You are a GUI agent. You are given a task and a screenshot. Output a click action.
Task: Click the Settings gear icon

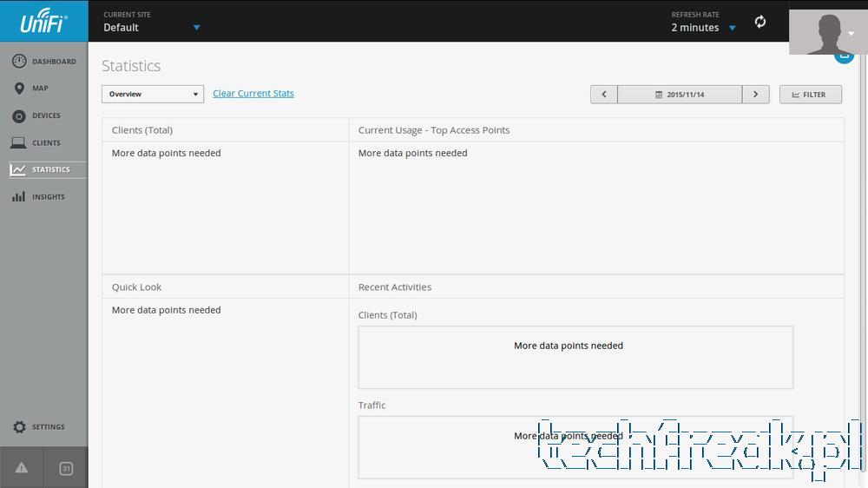[19, 427]
